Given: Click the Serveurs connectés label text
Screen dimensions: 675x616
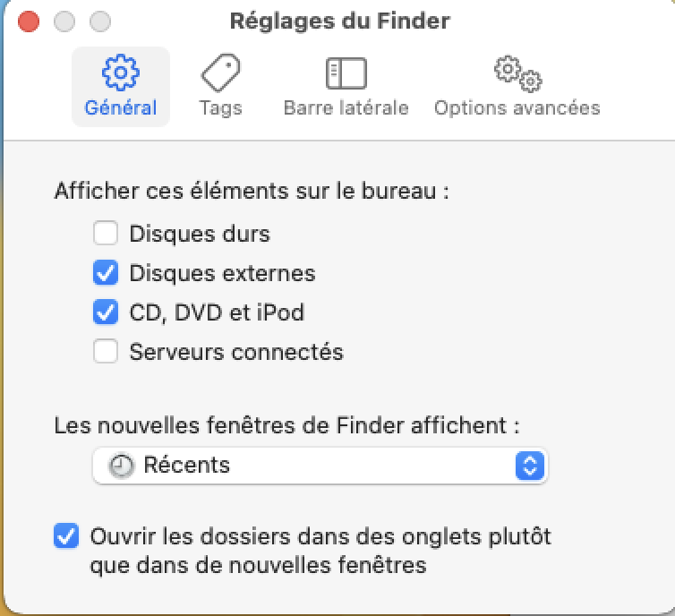Looking at the screenshot, I should tap(236, 352).
